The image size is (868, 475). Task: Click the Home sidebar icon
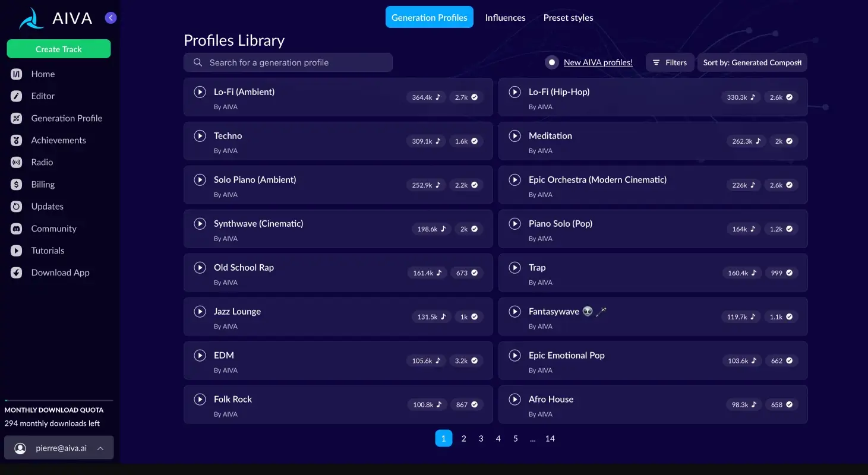coord(17,74)
